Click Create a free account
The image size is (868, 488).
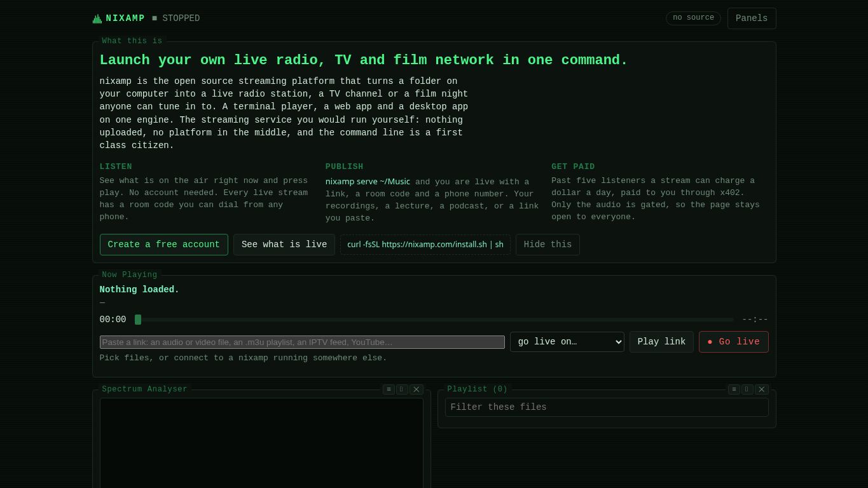pos(163,245)
